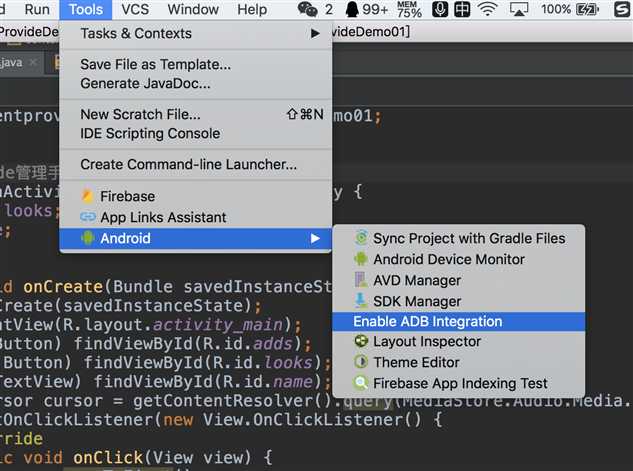Click the Theme Editor icon

pos(361,362)
